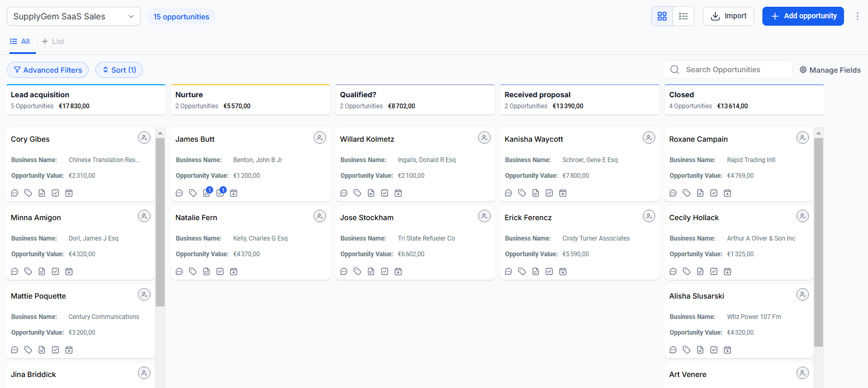
Task: Assign owner on Roxane Campain card
Action: [802, 138]
